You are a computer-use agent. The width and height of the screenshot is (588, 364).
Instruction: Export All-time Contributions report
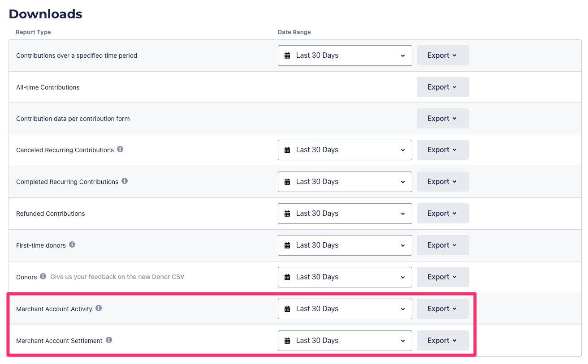coord(442,87)
